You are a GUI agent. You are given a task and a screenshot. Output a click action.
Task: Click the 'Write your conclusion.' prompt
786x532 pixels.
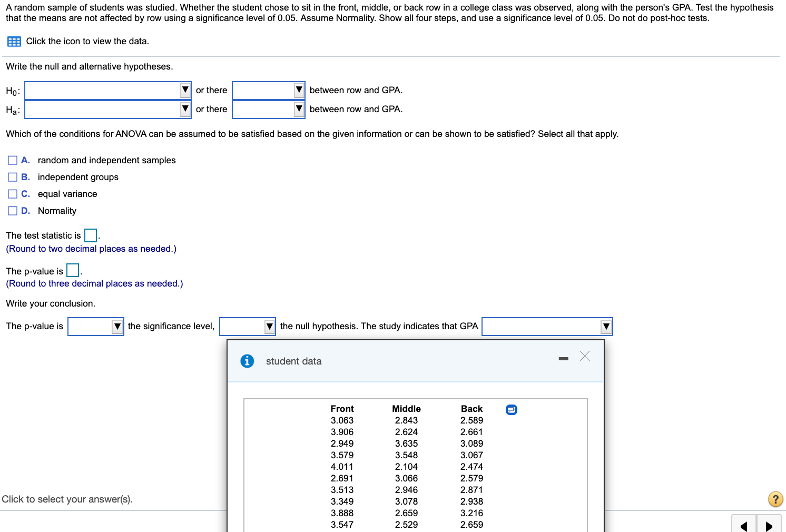click(x=51, y=303)
